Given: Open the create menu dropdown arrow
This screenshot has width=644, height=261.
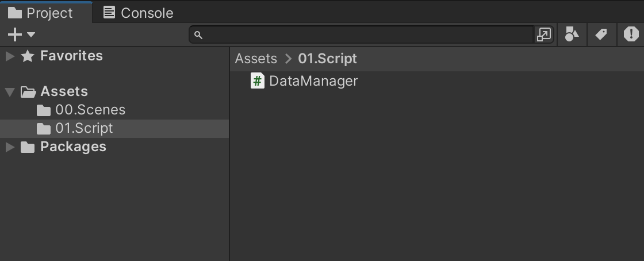Looking at the screenshot, I should pyautogui.click(x=31, y=35).
